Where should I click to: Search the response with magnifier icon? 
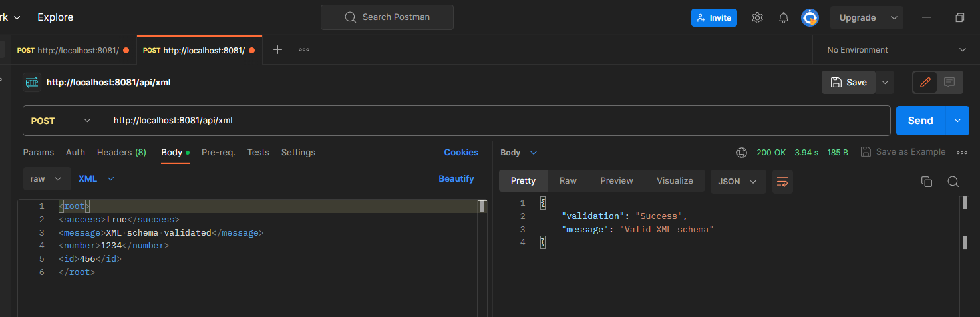[x=953, y=182]
